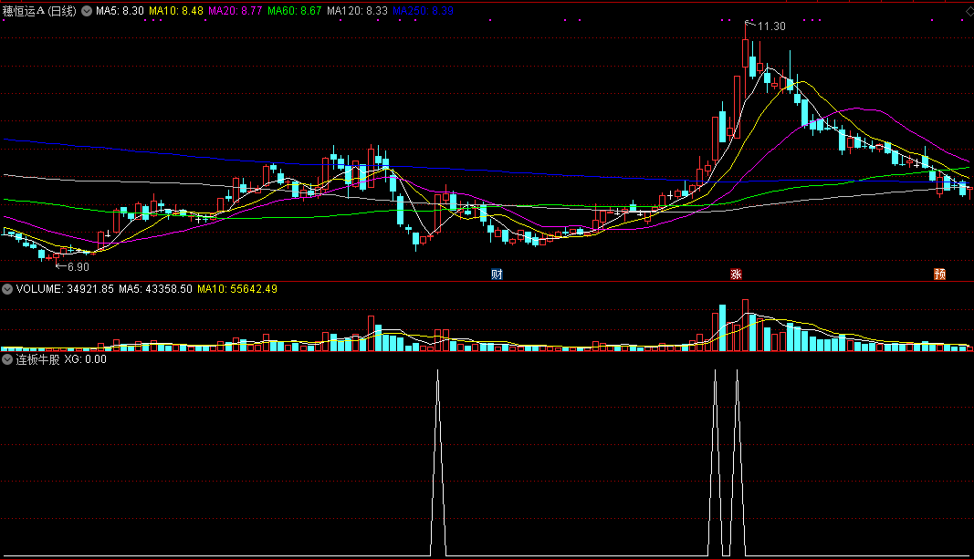Open the dropdown next to 穗恒运A (日线)

click(87, 11)
